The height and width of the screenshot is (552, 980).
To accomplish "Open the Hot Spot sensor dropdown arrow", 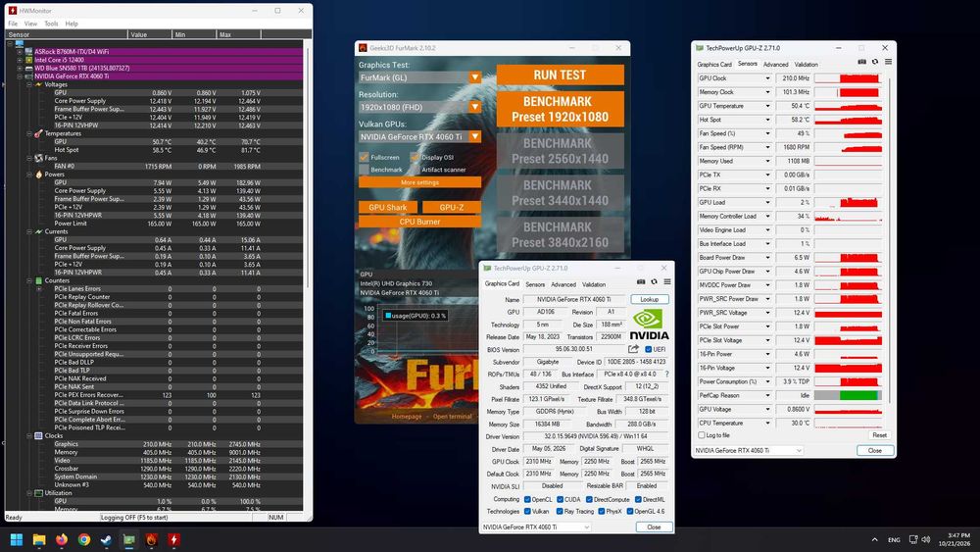I will tap(767, 120).
